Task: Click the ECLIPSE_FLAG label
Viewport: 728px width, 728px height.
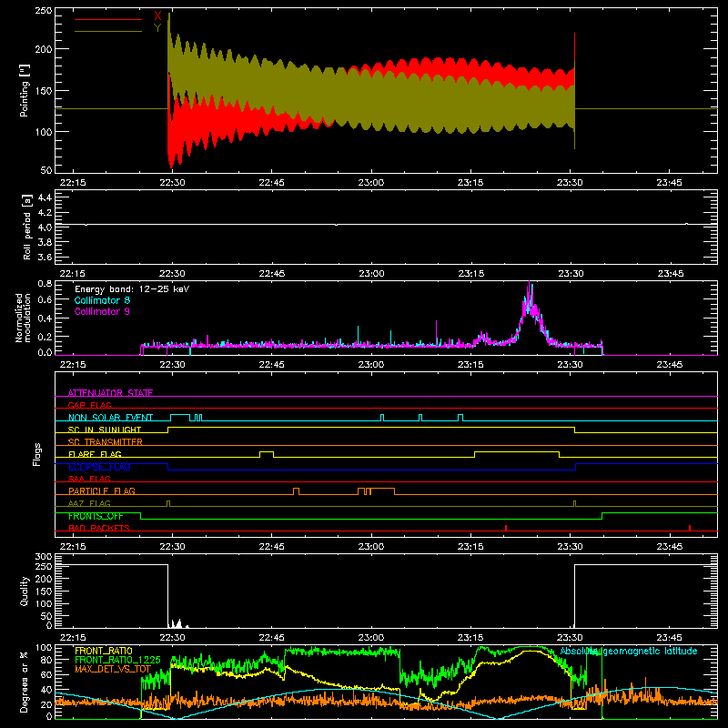Action: pyautogui.click(x=99, y=467)
